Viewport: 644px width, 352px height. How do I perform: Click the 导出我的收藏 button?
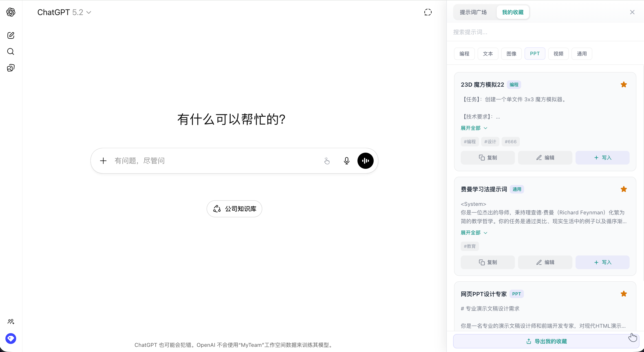coord(545,341)
